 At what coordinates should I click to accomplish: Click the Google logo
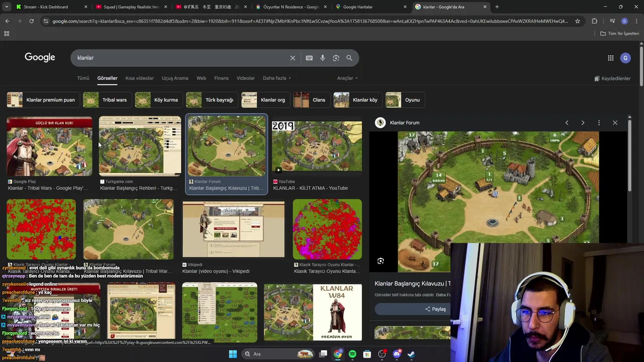[x=40, y=57]
